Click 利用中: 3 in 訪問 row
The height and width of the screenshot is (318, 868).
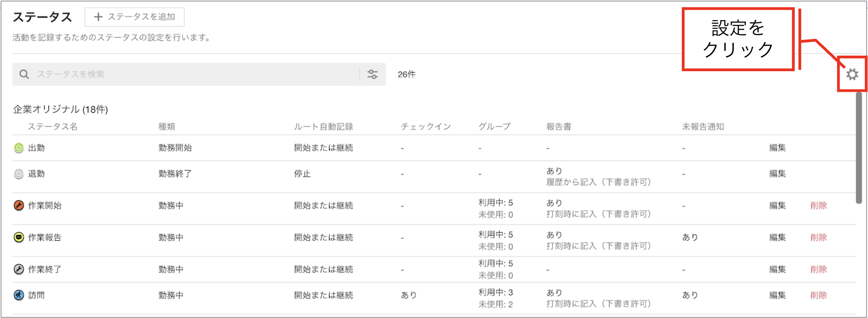click(x=496, y=292)
